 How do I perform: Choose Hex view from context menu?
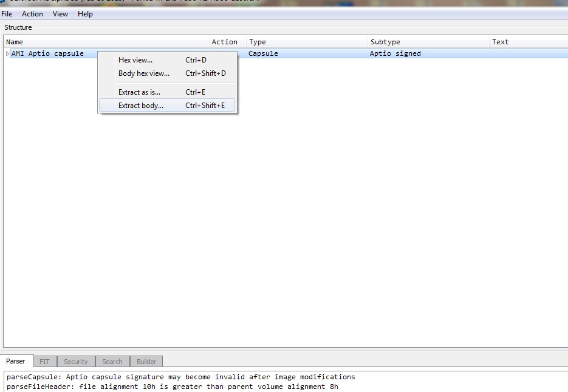tap(167, 60)
